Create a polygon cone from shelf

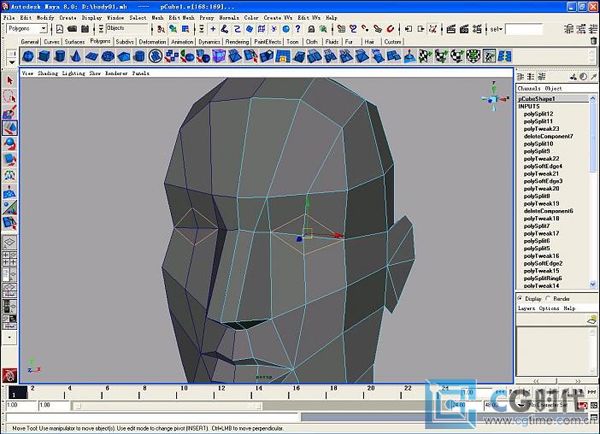[76, 57]
